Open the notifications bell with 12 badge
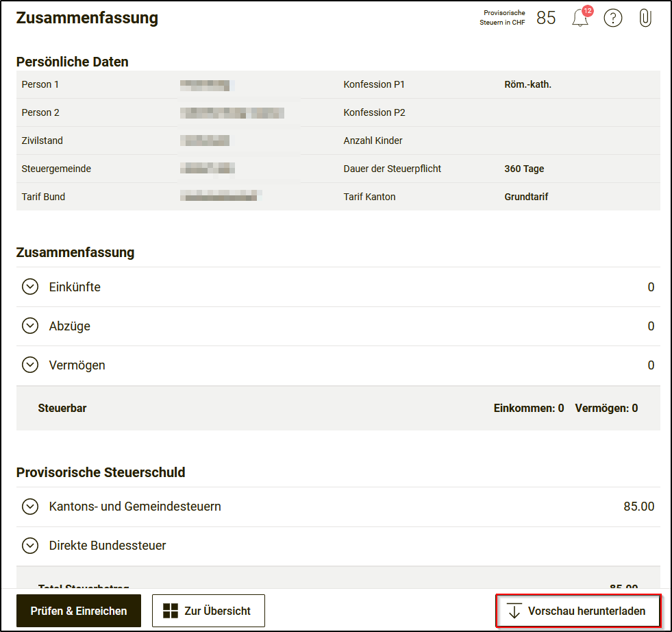 (x=581, y=17)
